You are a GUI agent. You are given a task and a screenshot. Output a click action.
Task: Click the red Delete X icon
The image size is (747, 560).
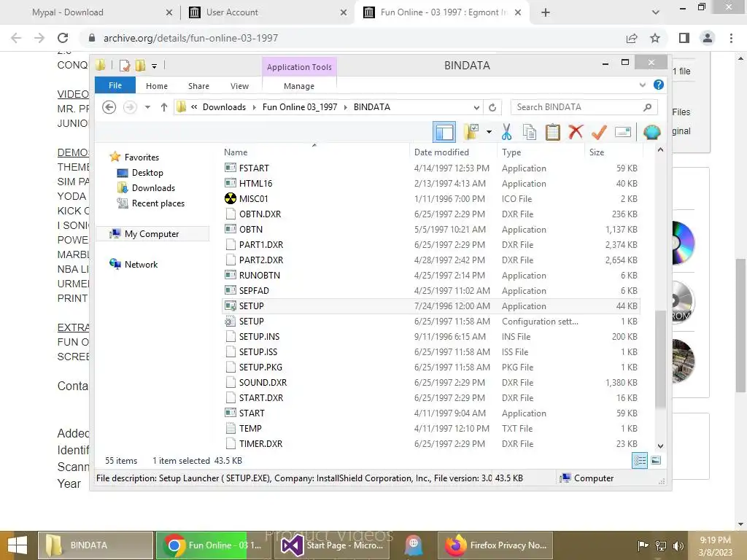pyautogui.click(x=576, y=131)
